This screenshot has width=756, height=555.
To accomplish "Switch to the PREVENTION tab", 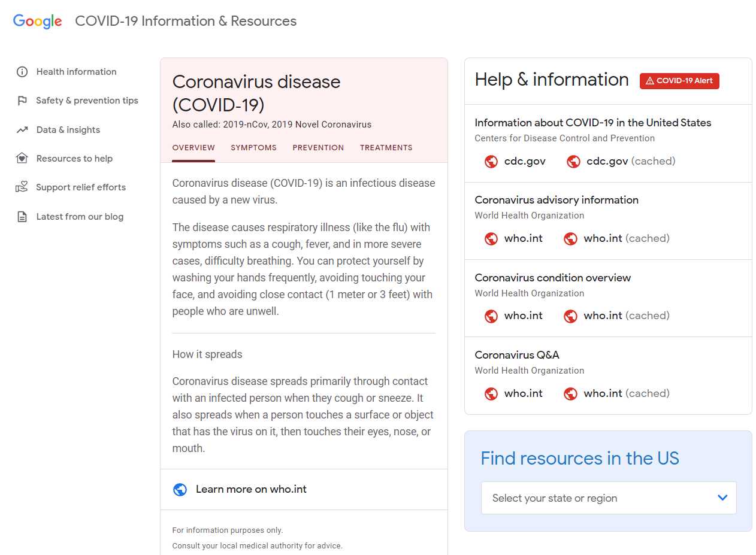I will [318, 148].
